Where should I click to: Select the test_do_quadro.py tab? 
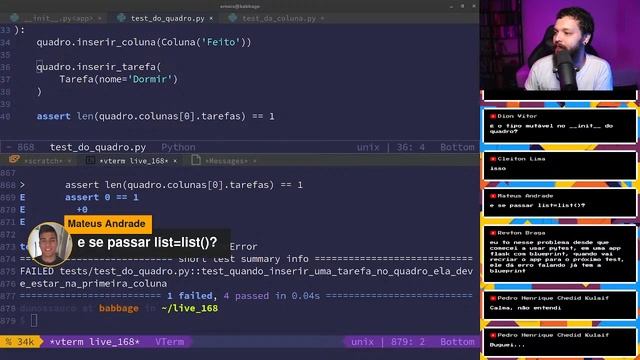coord(167,18)
